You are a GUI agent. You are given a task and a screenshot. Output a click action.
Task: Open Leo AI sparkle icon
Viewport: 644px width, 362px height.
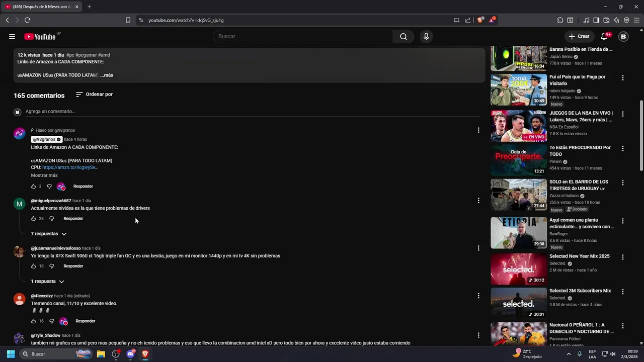(x=616, y=20)
